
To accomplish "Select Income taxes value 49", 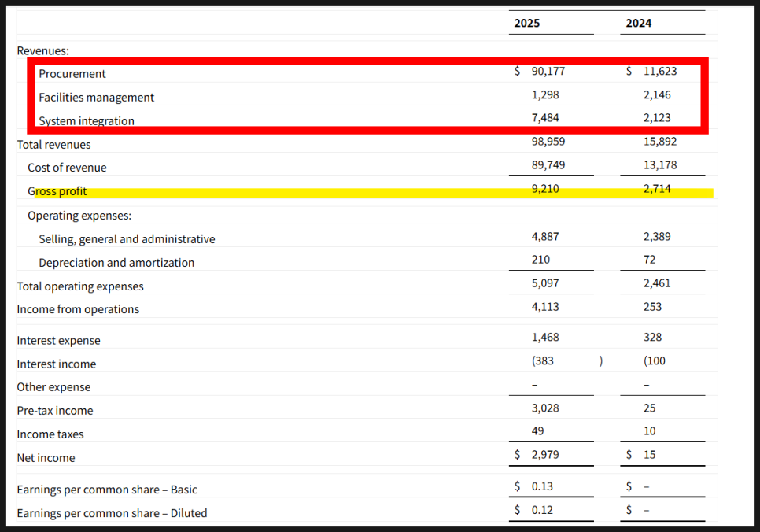I will pyautogui.click(x=537, y=431).
